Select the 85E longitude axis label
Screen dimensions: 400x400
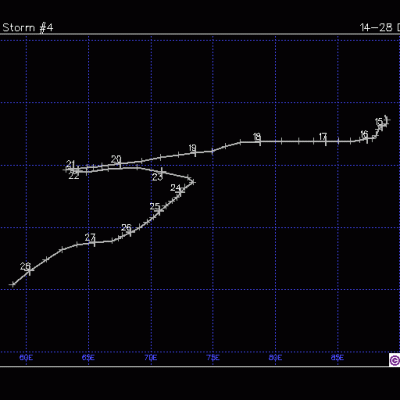[337, 358]
